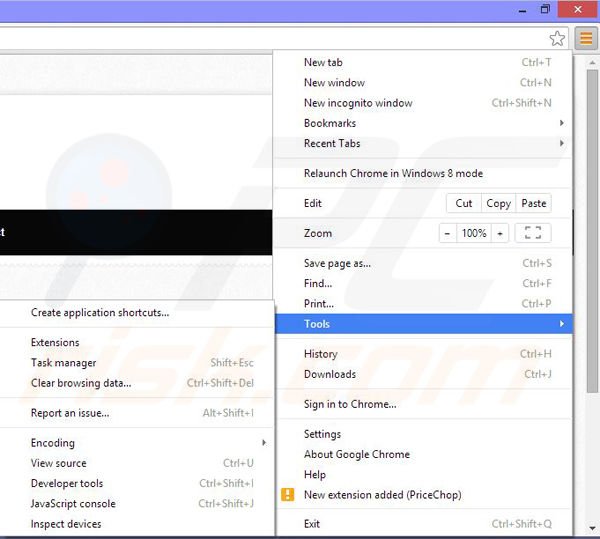The width and height of the screenshot is (600, 539).
Task: Expand the Bookmarks submenu arrow
Action: tap(561, 123)
